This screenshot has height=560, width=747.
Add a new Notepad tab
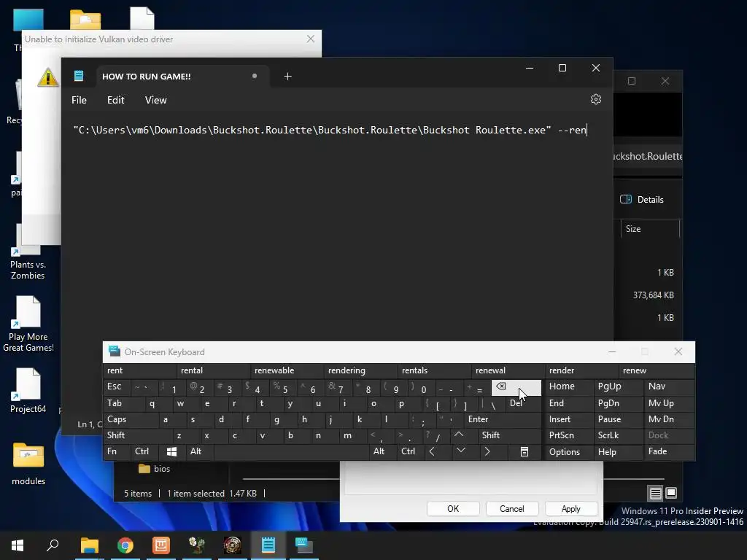(287, 76)
